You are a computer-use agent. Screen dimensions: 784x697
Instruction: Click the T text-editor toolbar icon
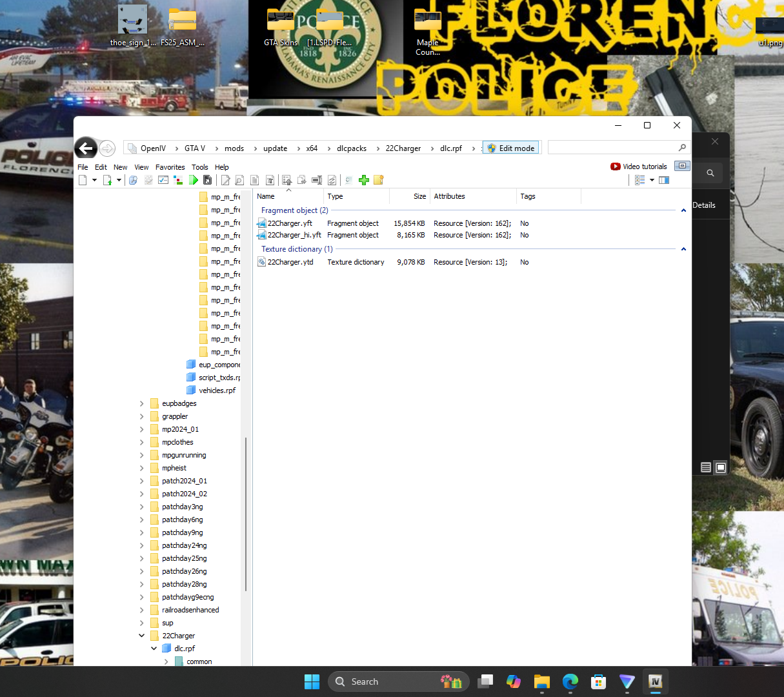[270, 180]
